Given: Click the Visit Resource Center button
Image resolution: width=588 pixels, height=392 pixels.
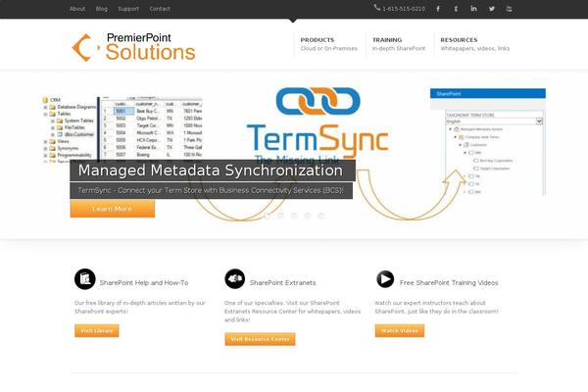Looking at the screenshot, I should 260,339.
